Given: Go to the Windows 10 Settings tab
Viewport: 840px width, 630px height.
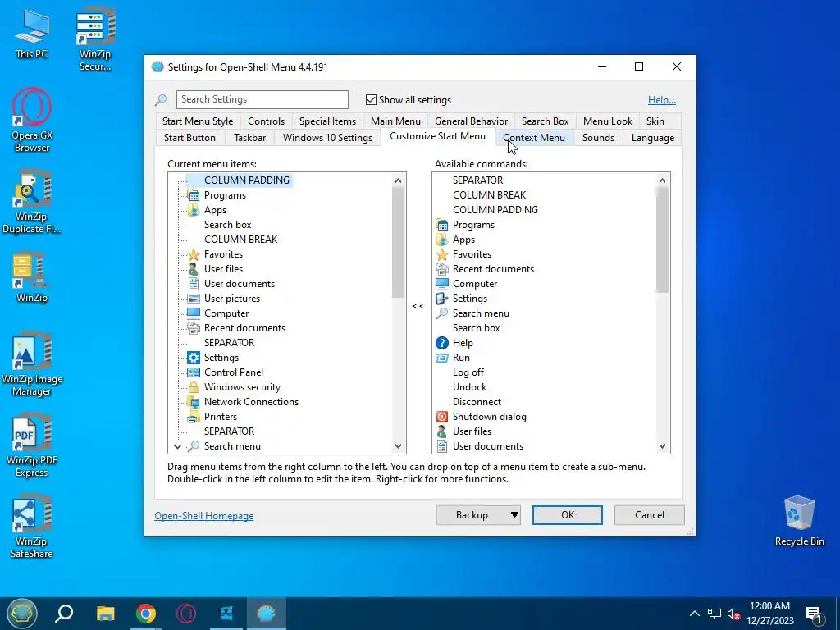Looking at the screenshot, I should coord(327,138).
